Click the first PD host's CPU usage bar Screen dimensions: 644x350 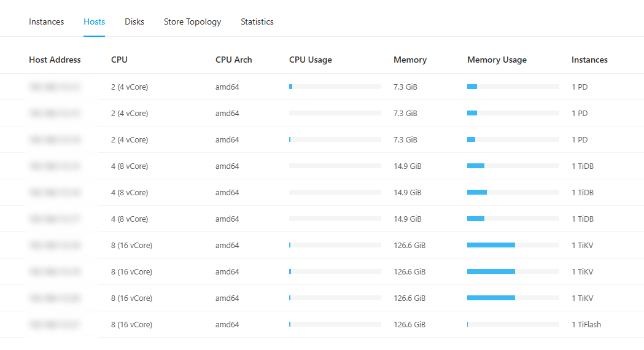pyautogui.click(x=335, y=87)
